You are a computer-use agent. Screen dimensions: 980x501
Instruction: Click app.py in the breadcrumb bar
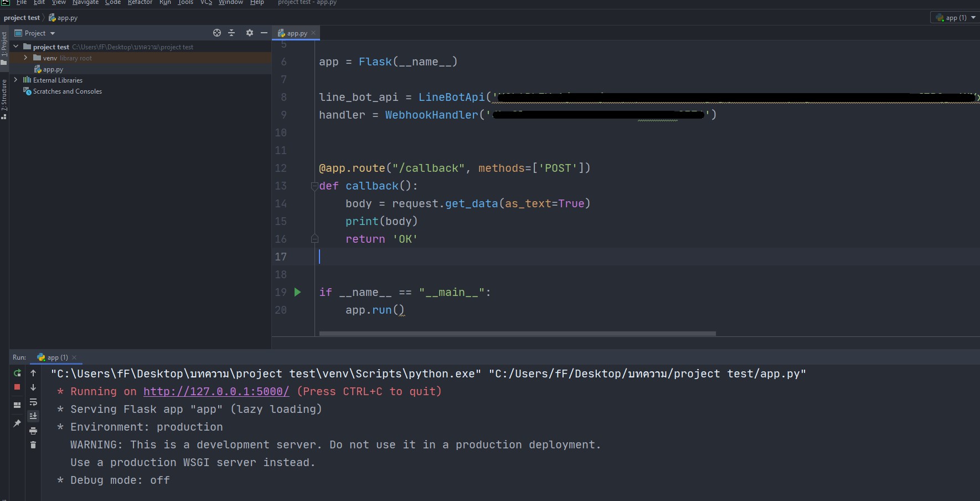(x=63, y=18)
